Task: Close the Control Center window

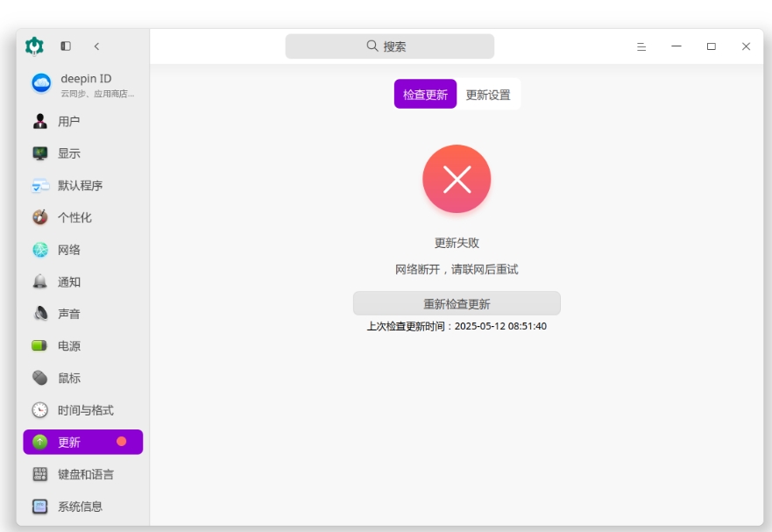Action: tap(746, 46)
